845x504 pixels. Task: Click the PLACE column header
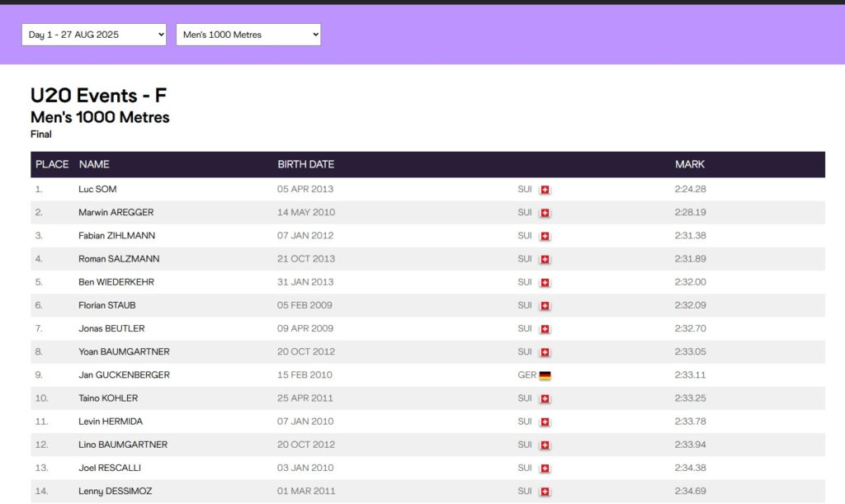click(52, 164)
